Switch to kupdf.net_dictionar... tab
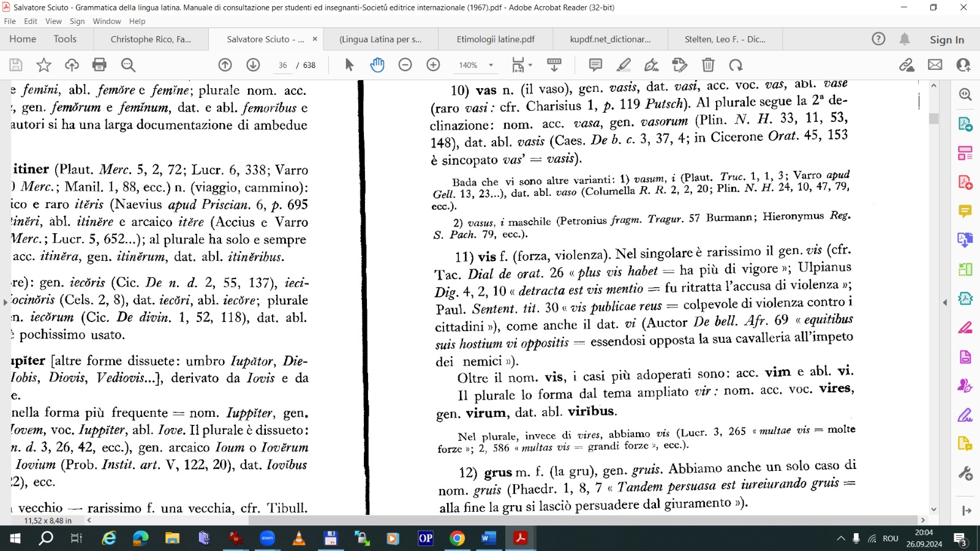 [x=610, y=39]
